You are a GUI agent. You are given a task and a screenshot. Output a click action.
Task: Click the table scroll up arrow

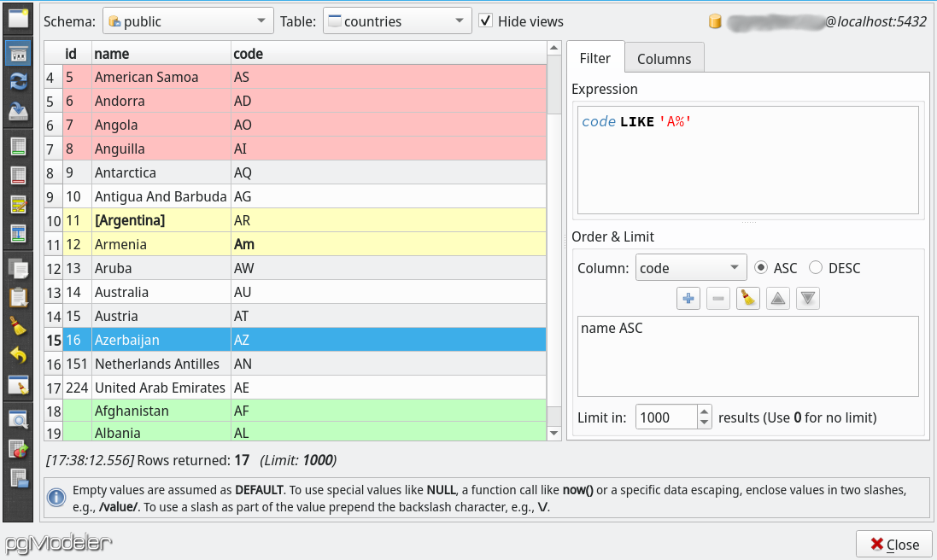click(554, 48)
